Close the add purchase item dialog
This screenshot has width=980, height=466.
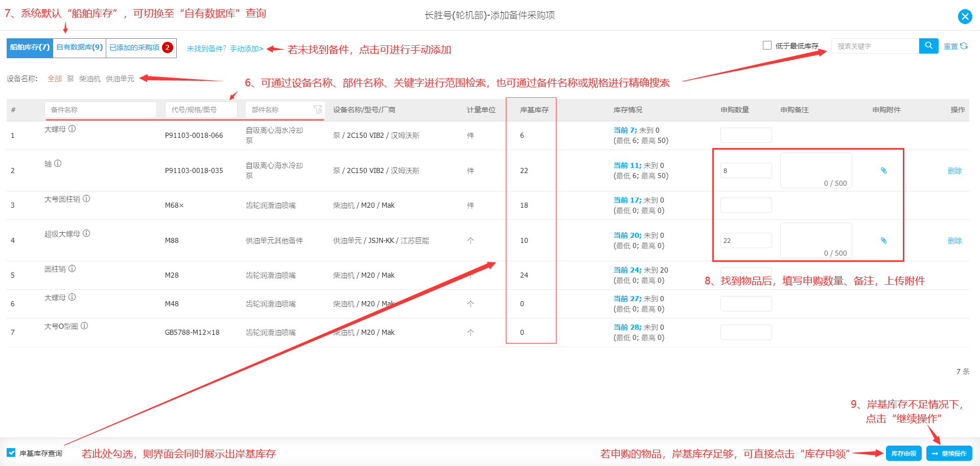965,16
